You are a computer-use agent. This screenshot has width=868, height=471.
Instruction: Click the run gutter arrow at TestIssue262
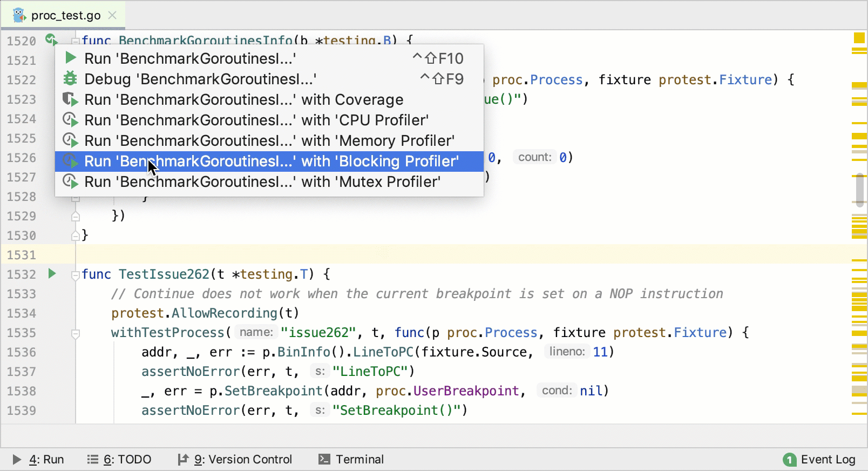coord(52,273)
